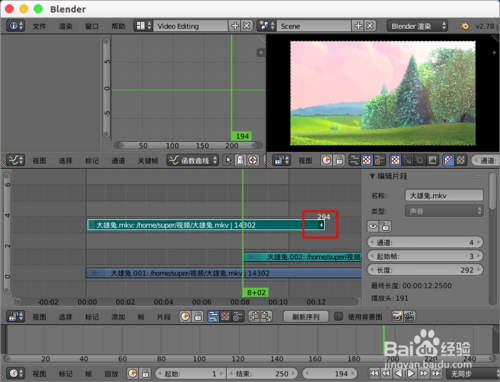Toggle only-selected arrow filter in graph editor
The height and width of the screenshot is (382, 500).
tap(228, 160)
